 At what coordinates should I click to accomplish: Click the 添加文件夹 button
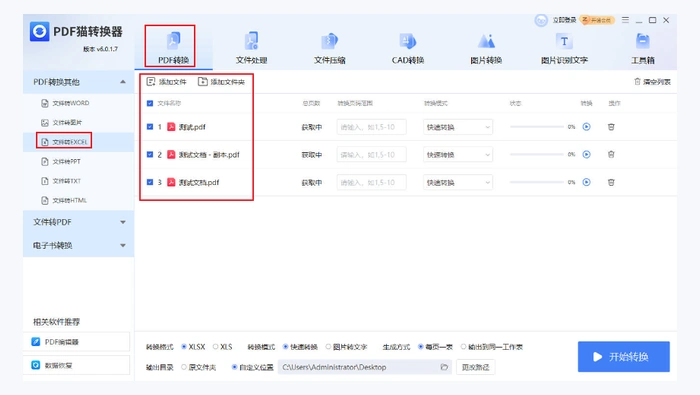221,82
